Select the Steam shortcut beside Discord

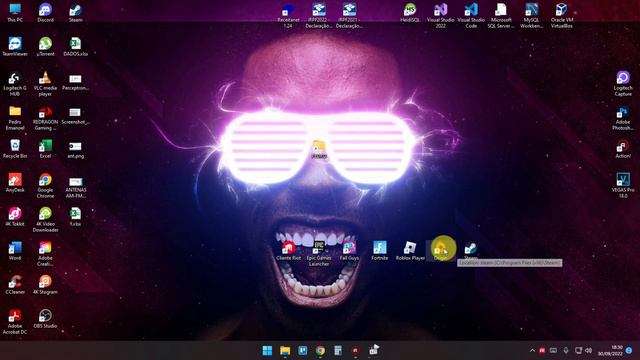pos(76,12)
